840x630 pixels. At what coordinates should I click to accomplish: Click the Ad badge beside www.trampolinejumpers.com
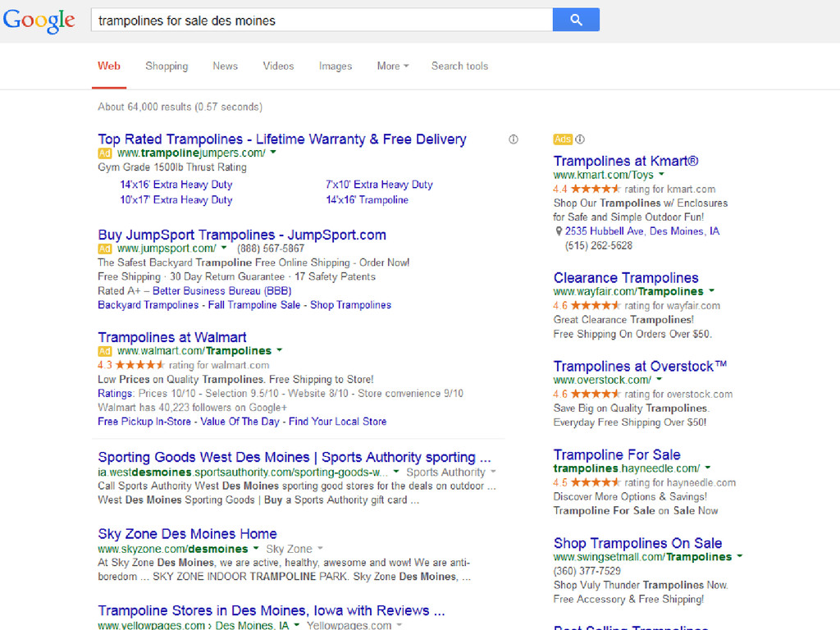point(104,153)
